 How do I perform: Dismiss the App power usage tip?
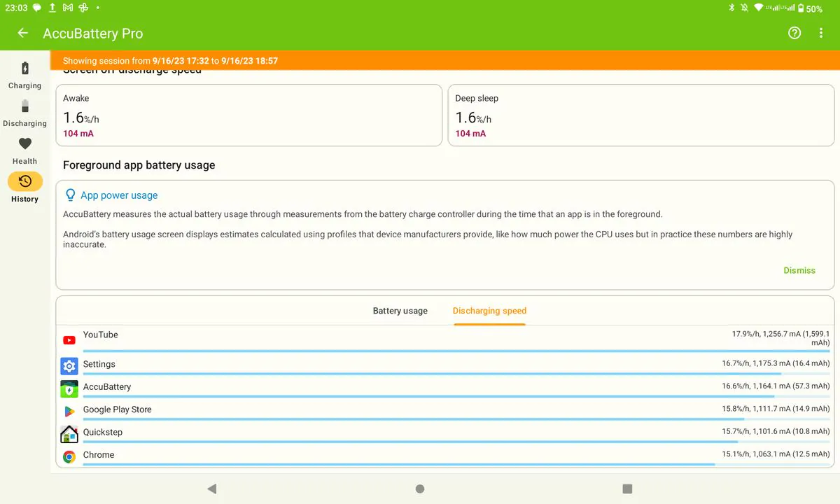(799, 270)
